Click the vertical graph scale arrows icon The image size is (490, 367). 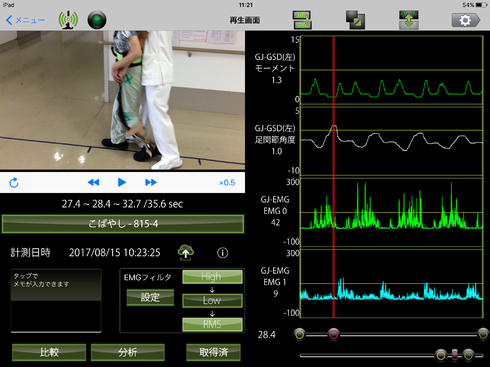click(409, 20)
